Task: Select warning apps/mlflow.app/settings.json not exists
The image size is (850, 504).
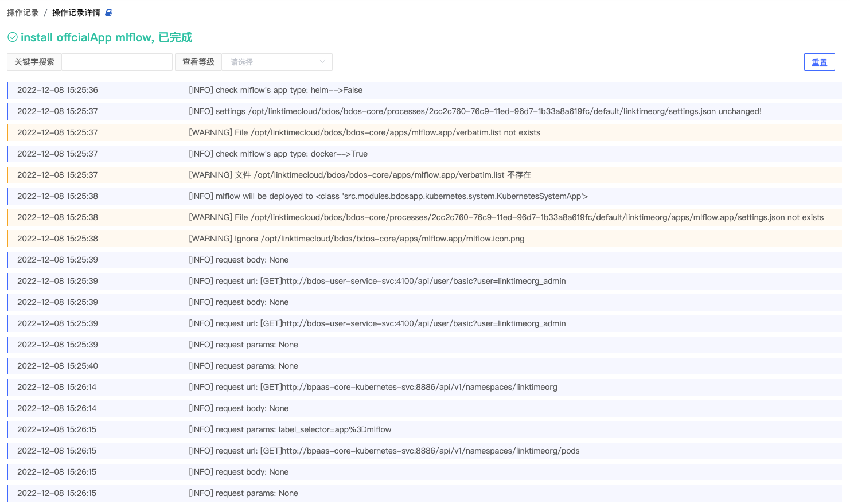Action: (x=424, y=217)
